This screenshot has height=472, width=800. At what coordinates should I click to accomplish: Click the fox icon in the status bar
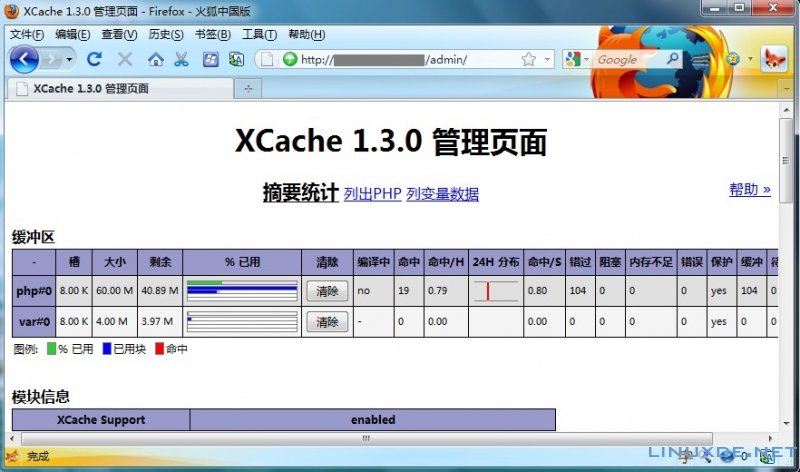(13, 456)
